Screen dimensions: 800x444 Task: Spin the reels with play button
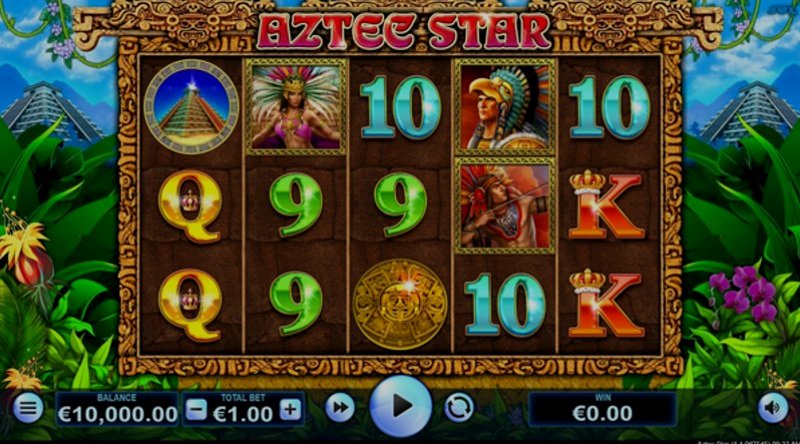[401, 406]
